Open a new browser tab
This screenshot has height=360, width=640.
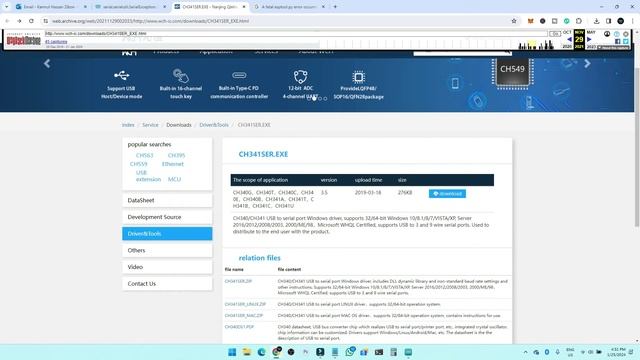point(336,7)
